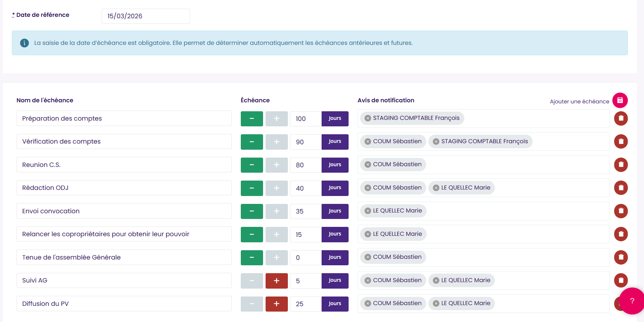Edit the 15 days value for Relancer row
Image resolution: width=644 pixels, height=322 pixels.
click(306, 234)
